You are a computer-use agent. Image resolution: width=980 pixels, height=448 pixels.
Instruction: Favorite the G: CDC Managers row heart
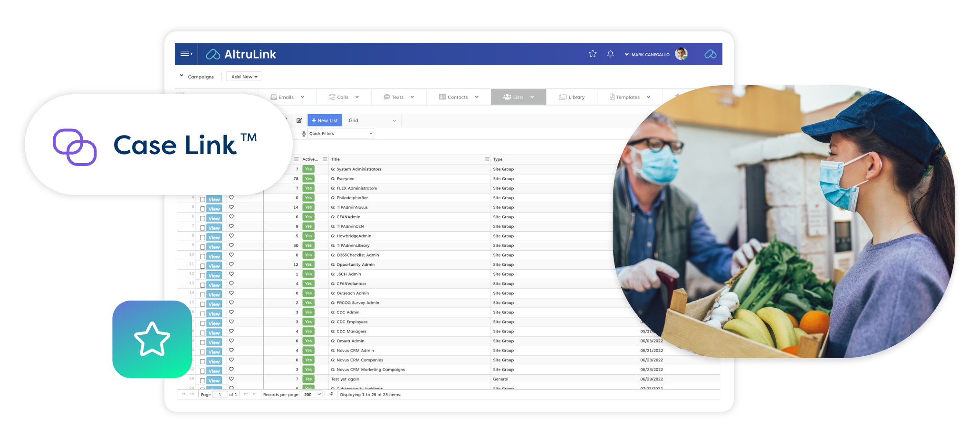[231, 331]
